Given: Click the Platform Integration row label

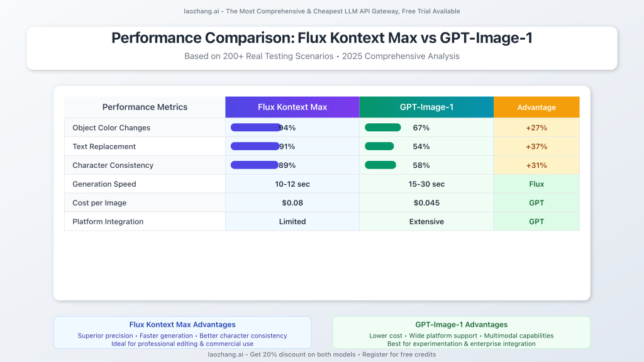Looking at the screenshot, I should click(x=108, y=222).
